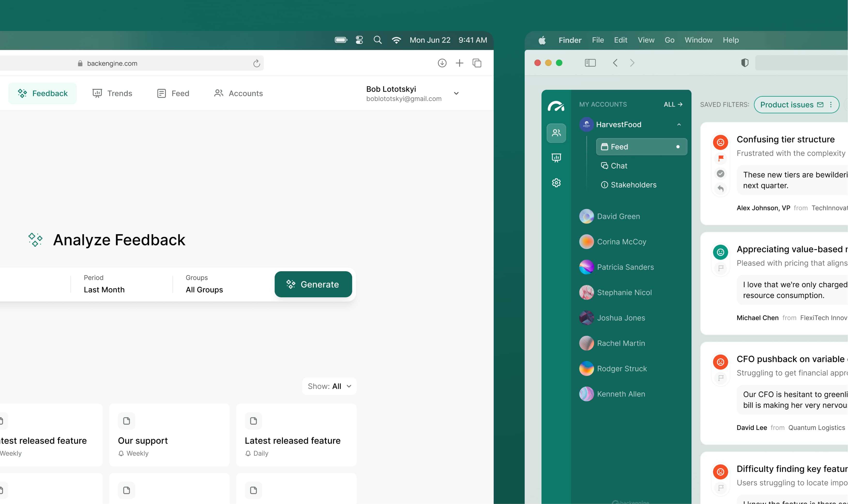Collapse the HarvestFood account
The image size is (848, 504).
pyautogui.click(x=679, y=125)
